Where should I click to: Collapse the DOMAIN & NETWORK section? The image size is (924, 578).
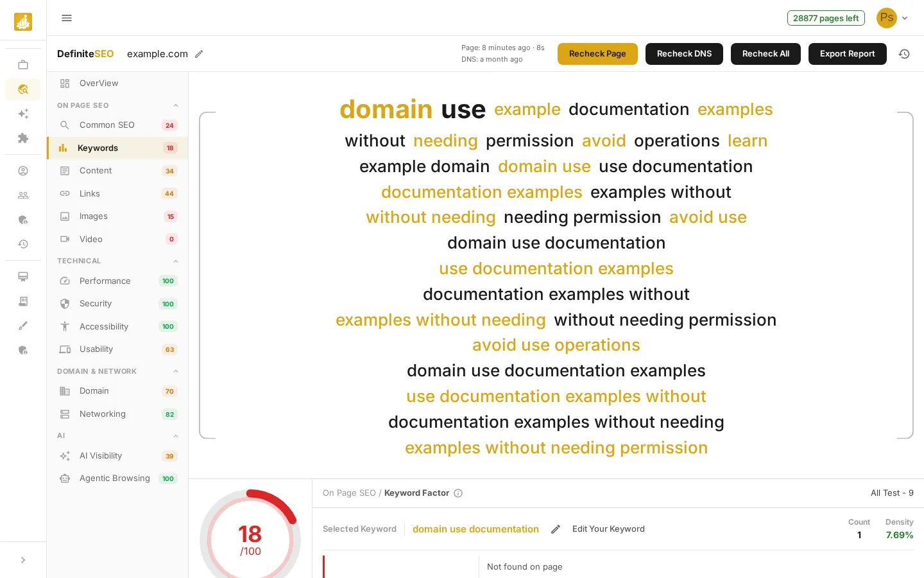(x=176, y=371)
